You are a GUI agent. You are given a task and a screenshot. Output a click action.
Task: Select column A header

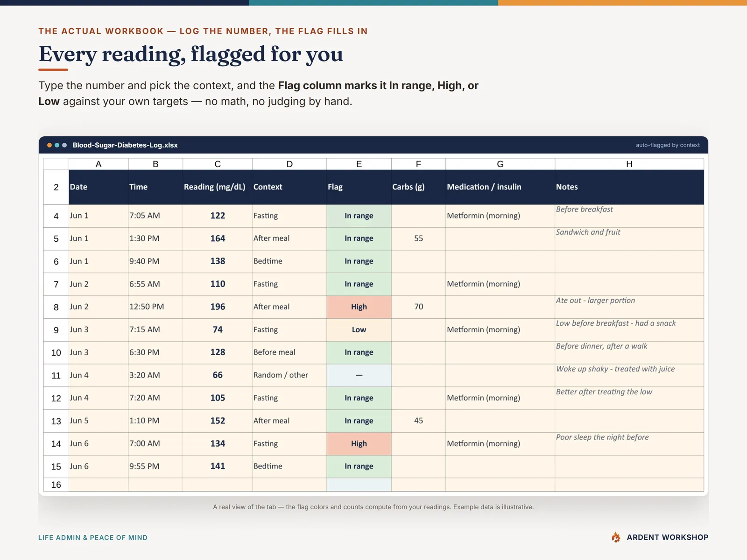99,164
